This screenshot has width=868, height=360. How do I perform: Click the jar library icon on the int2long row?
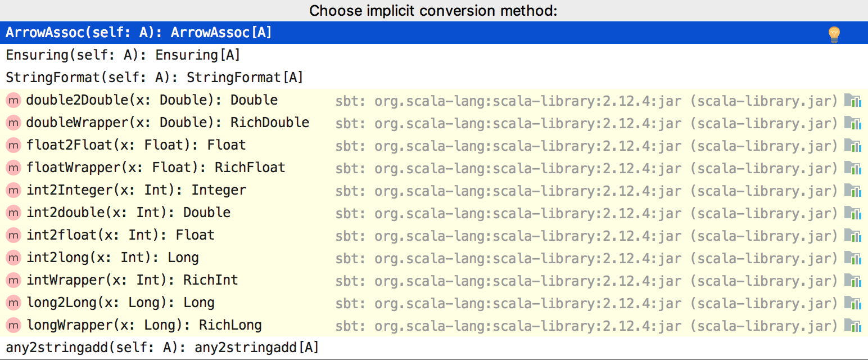coord(854,258)
